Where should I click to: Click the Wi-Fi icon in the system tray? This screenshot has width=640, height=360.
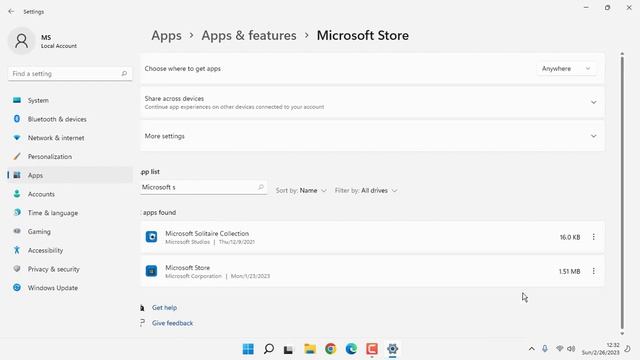pyautogui.click(x=560, y=349)
